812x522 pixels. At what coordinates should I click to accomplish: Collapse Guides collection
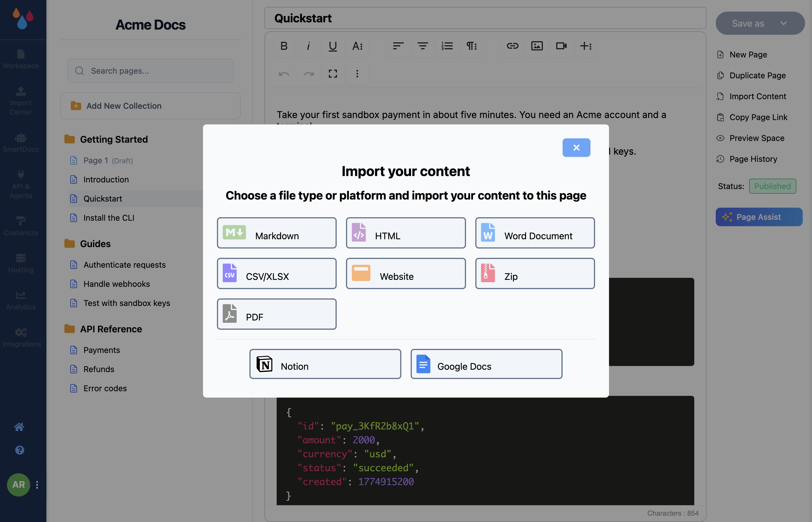click(88, 244)
